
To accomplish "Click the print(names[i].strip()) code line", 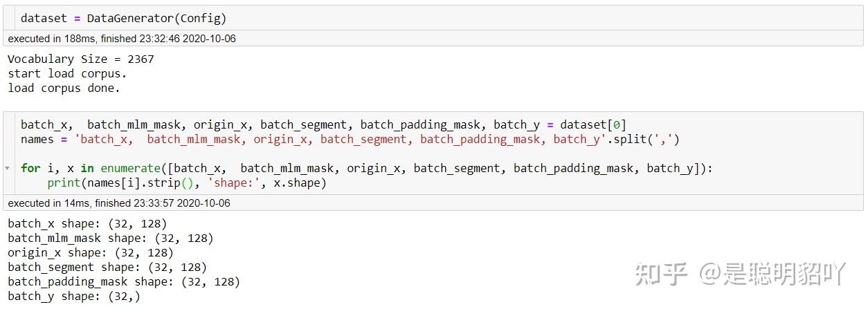I will coord(186,182).
